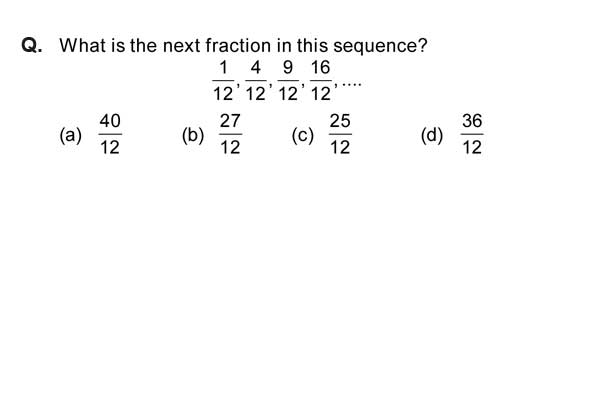This screenshot has height=400, width=600.
Task: Choose answer fraction 25/12
Action: 340,134
